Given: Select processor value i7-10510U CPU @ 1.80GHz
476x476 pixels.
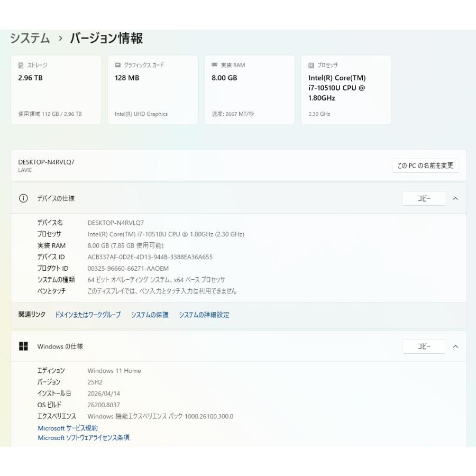Looking at the screenshot, I should (x=166, y=234).
